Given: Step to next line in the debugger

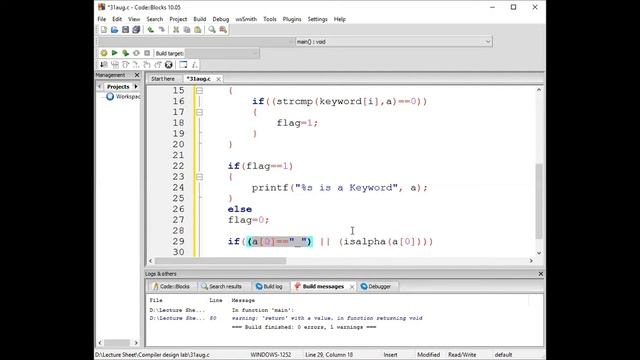Looking at the screenshot, I should point(125,64).
